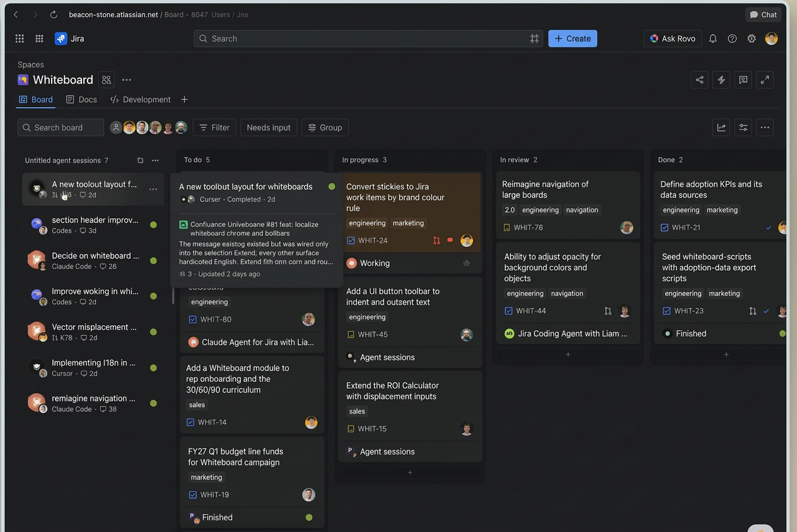The height and width of the screenshot is (532, 797).
Task: Switch to the Board tab
Action: (x=36, y=100)
